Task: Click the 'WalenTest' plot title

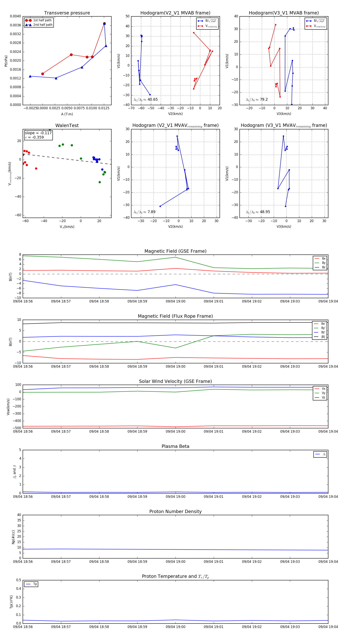Action: pos(67,125)
